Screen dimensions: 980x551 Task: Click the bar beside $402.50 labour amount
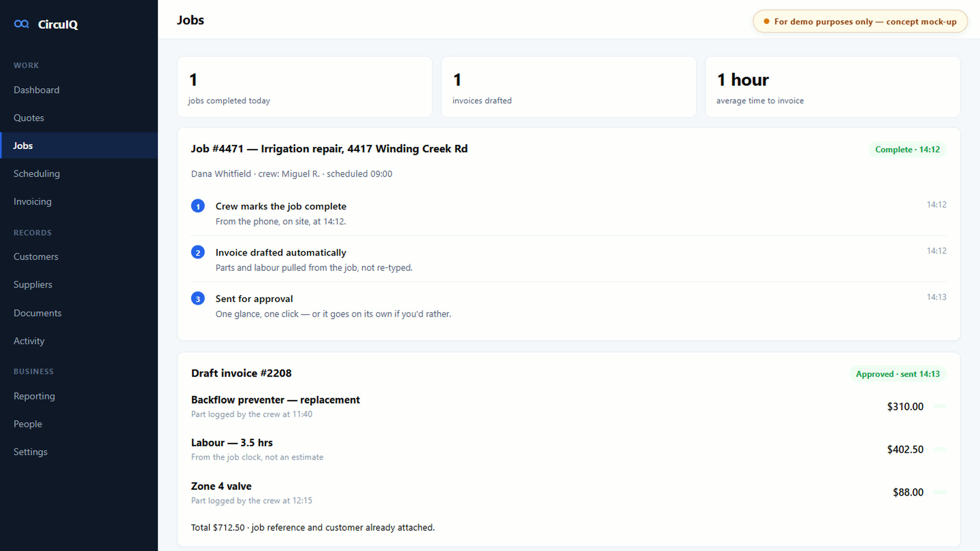940,449
